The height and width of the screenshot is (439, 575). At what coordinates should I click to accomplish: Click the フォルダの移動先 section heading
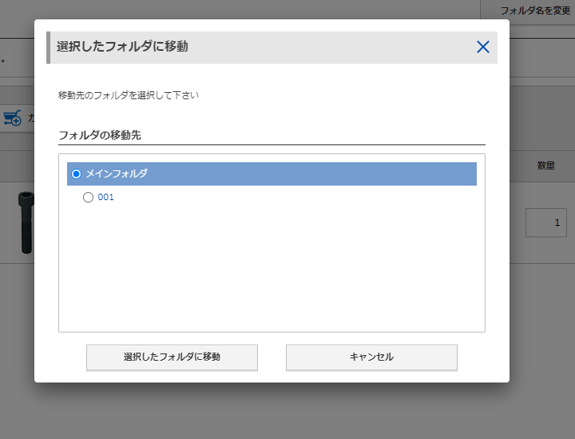[x=100, y=135]
